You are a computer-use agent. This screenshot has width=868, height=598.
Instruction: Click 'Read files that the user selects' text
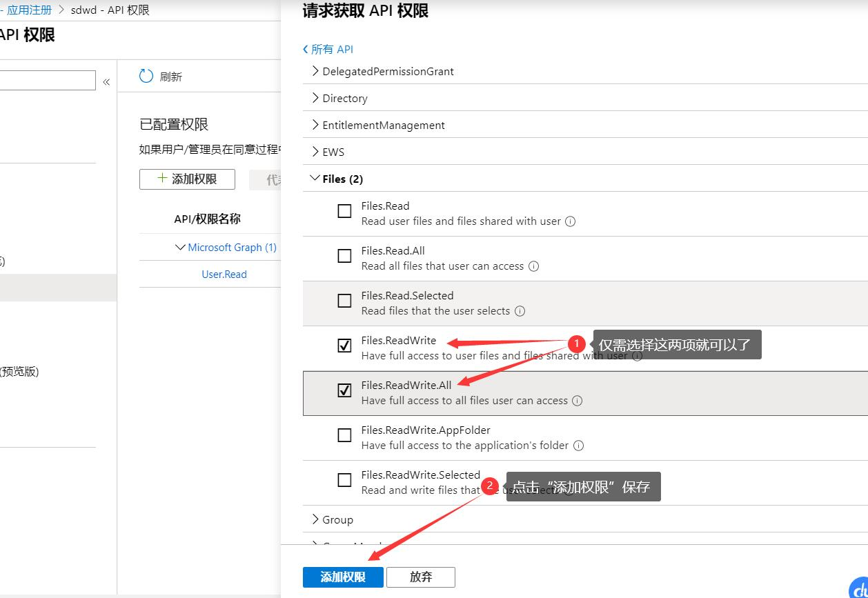[435, 311]
